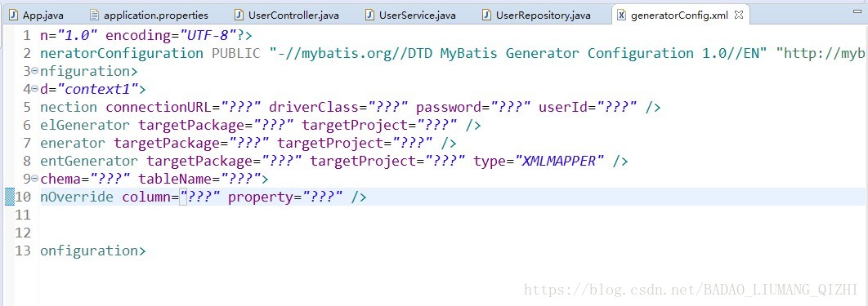This screenshot has height=306, width=868.
Task: Click the type attribute on line 8
Action: pyautogui.click(x=490, y=162)
